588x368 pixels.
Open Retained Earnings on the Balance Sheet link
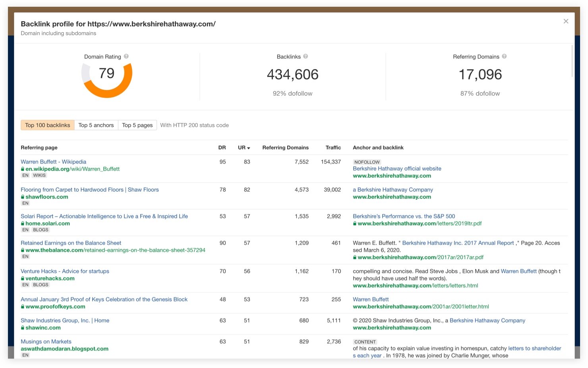[x=71, y=243]
